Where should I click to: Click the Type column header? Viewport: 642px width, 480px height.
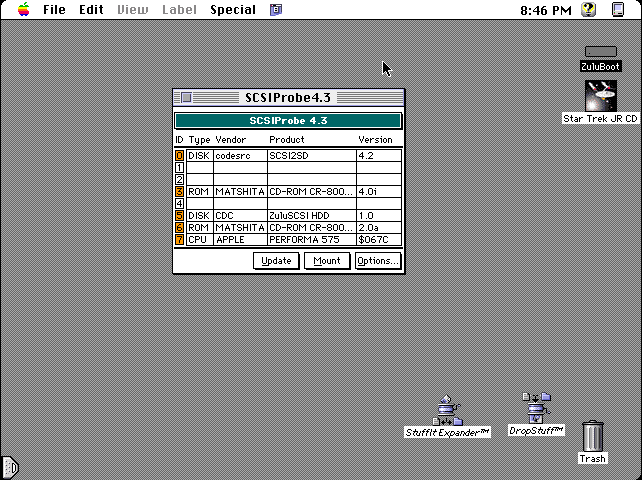pos(199,140)
